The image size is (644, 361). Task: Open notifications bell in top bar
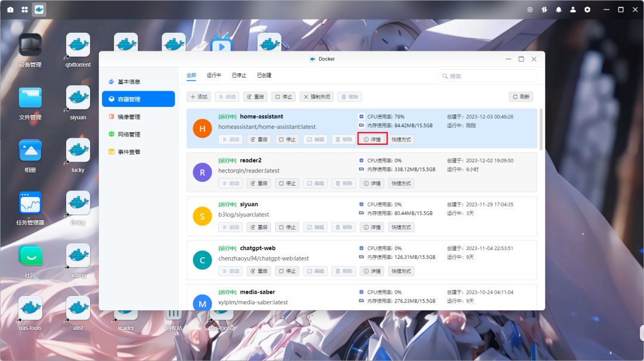(559, 10)
